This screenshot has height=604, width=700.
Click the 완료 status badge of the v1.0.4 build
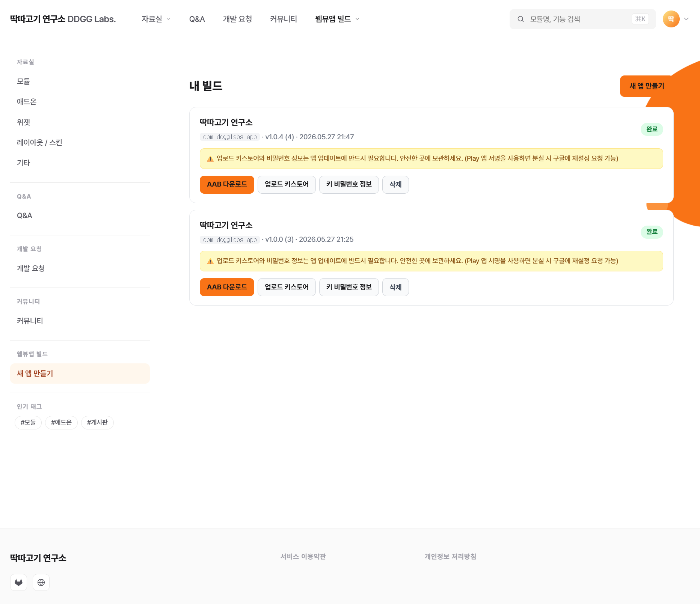tap(652, 129)
